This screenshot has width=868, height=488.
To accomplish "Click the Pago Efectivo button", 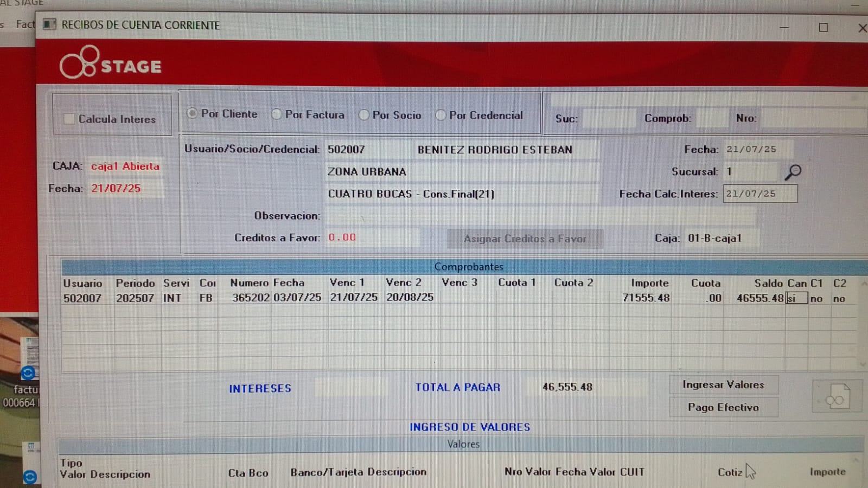I will [x=723, y=407].
